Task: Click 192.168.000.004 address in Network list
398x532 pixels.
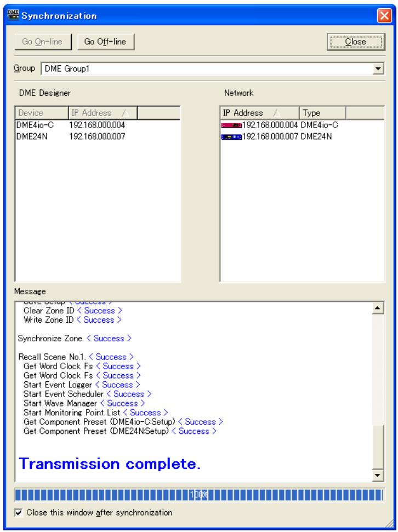Action: point(270,125)
